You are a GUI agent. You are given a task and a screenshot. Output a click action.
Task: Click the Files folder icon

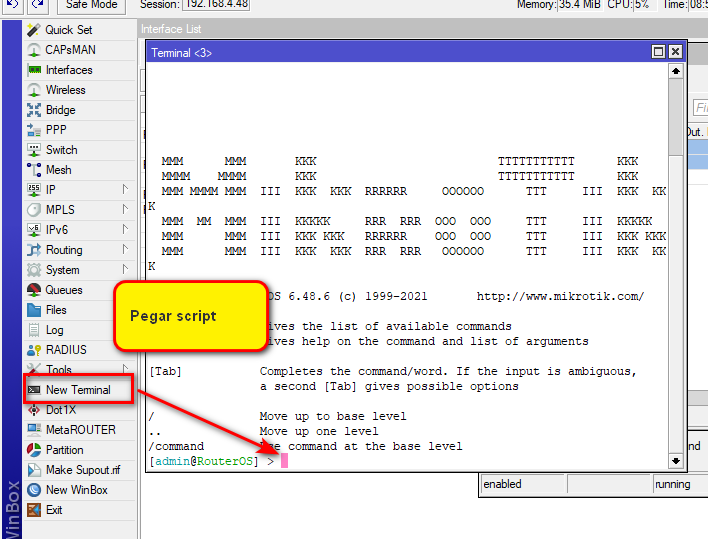click(x=34, y=310)
